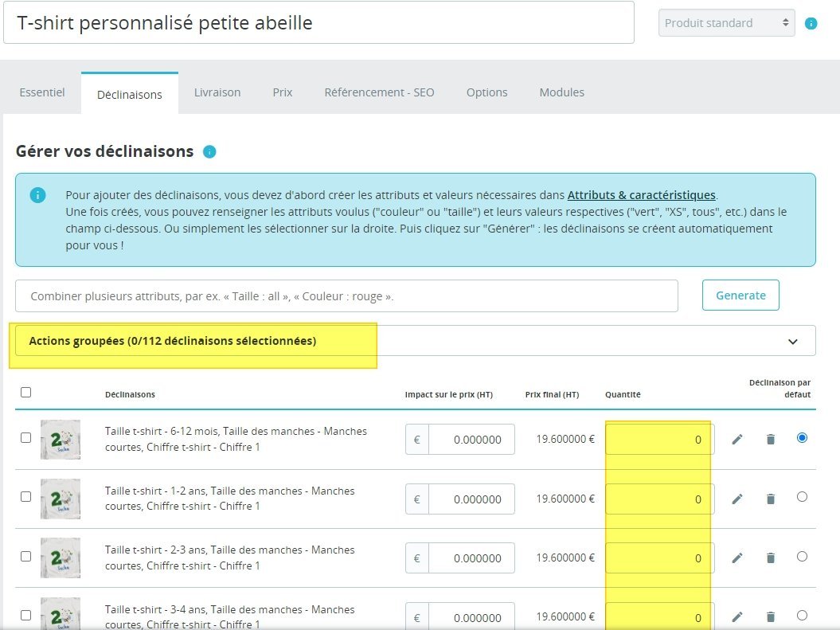Select 6-12 mois as default déclinaison
Screen dimensions: 840x630
click(x=802, y=438)
